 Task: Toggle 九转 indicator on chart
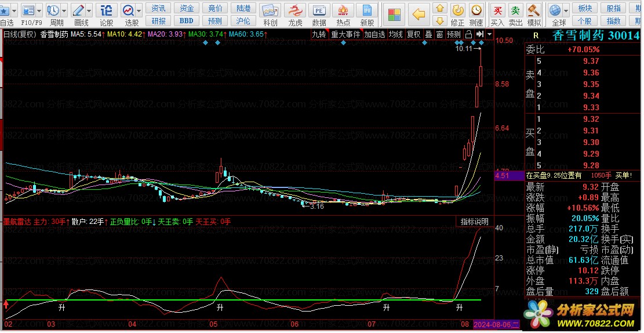pos(319,35)
